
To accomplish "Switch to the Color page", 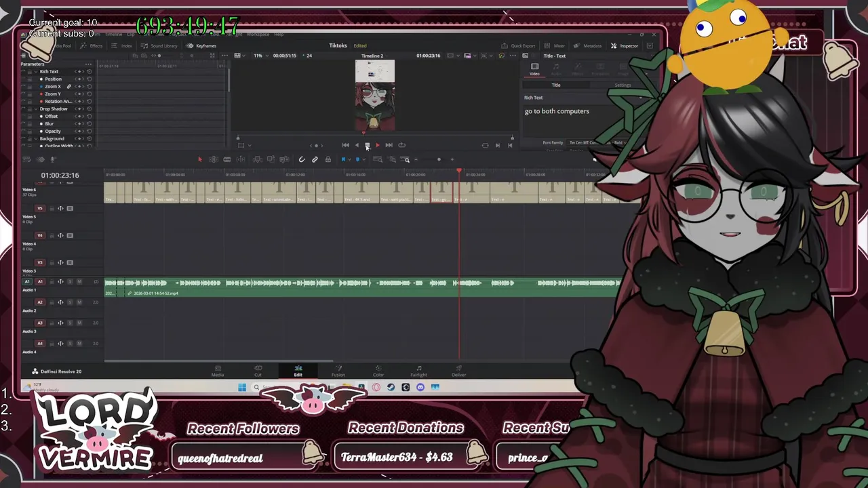I will pos(378,371).
